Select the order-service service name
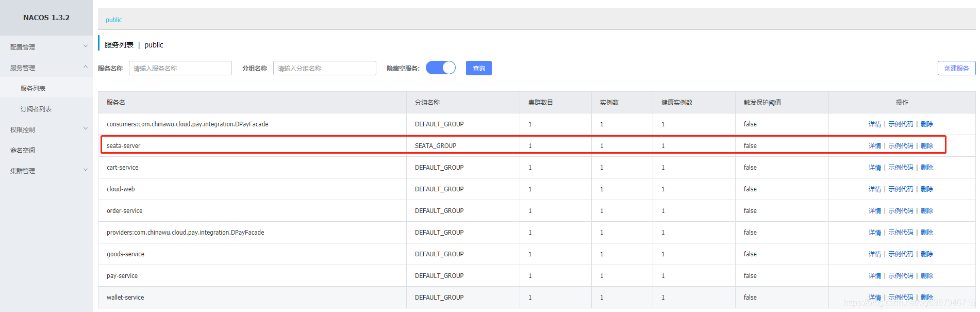 tap(125, 211)
